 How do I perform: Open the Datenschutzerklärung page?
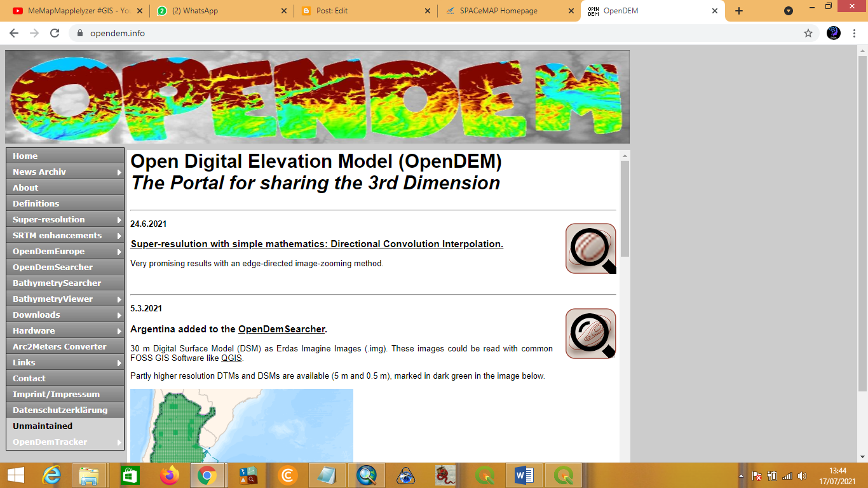[65, 410]
